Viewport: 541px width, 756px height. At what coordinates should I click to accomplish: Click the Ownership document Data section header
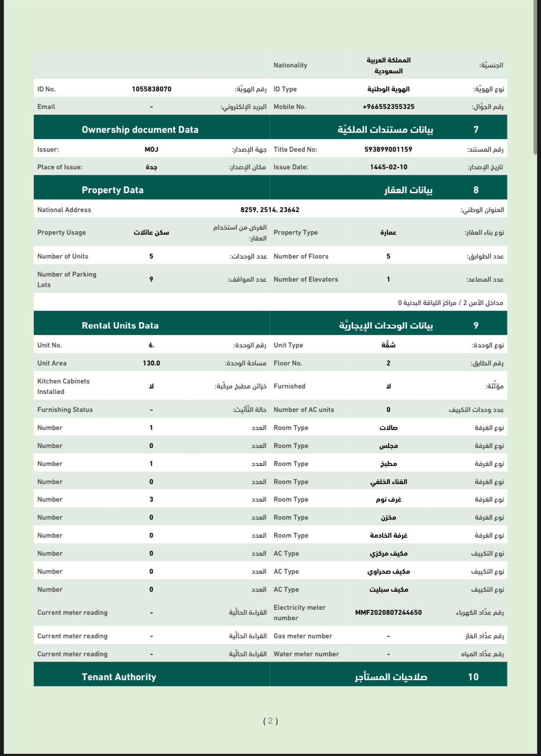140,130
